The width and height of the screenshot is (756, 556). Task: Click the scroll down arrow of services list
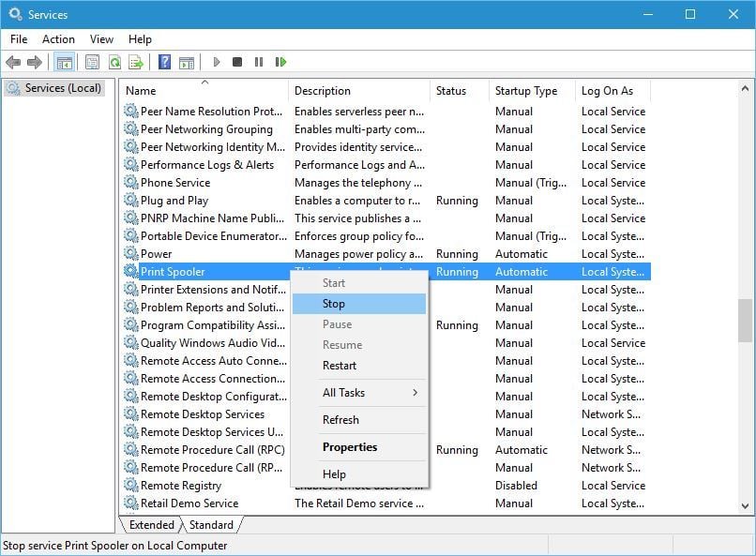(x=745, y=506)
